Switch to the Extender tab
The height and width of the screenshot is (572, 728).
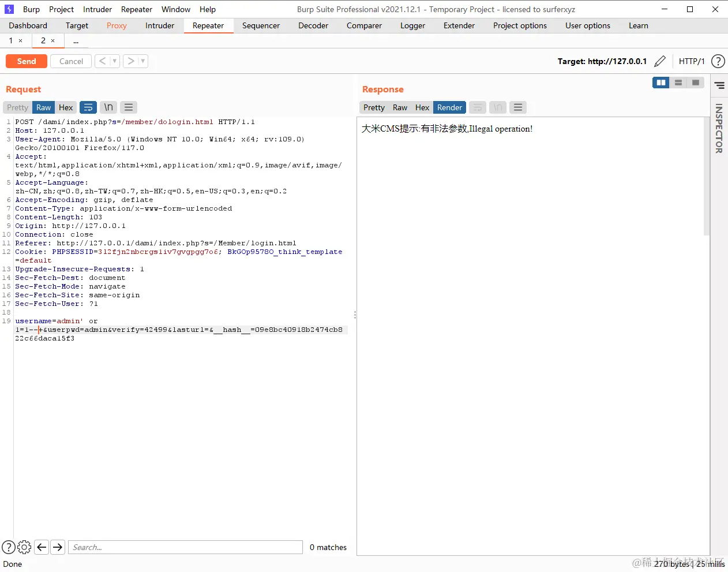459,25
